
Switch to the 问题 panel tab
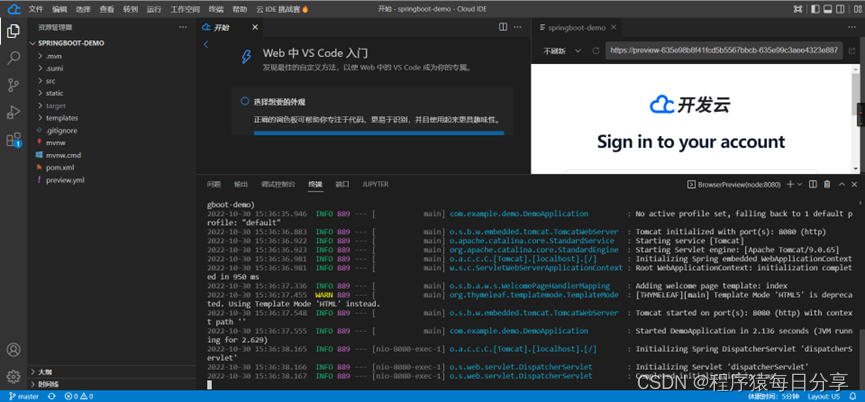tap(213, 184)
